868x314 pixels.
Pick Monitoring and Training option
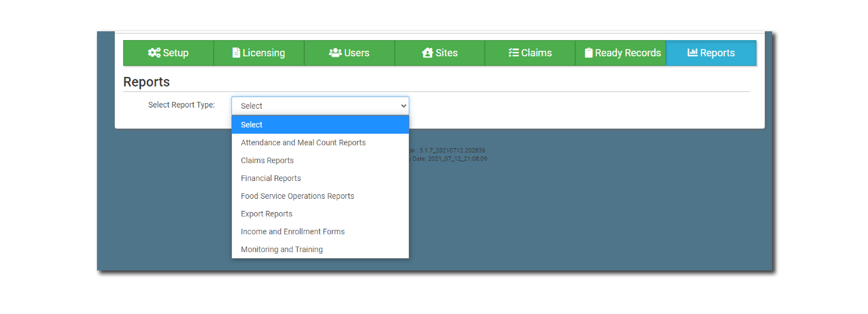click(281, 250)
